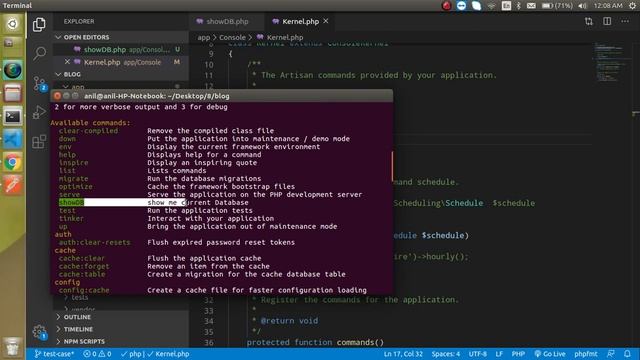Start Go Live server
Screen dimensions: 640x360
[x=549, y=354]
